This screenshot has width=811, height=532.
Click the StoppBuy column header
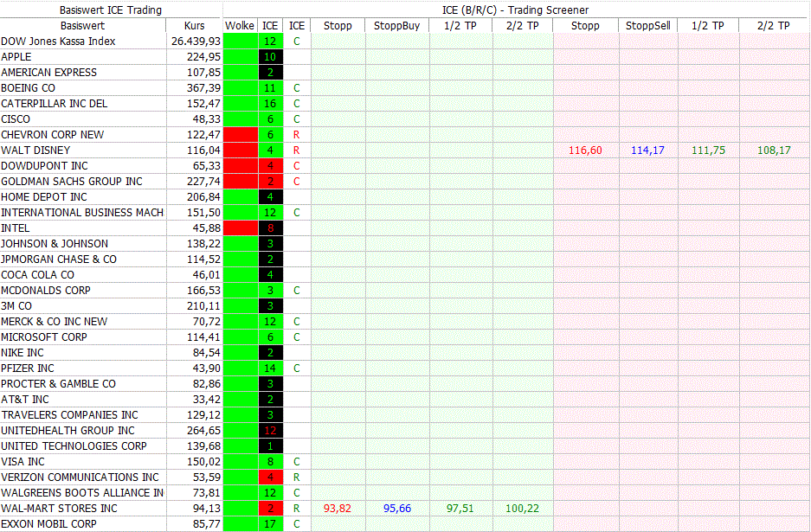[x=396, y=25]
